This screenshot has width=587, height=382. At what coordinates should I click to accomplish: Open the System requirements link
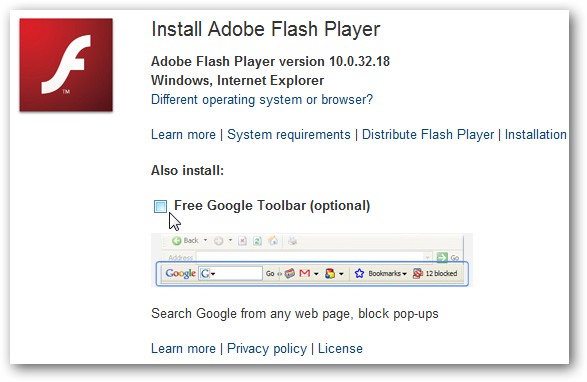pos(289,134)
